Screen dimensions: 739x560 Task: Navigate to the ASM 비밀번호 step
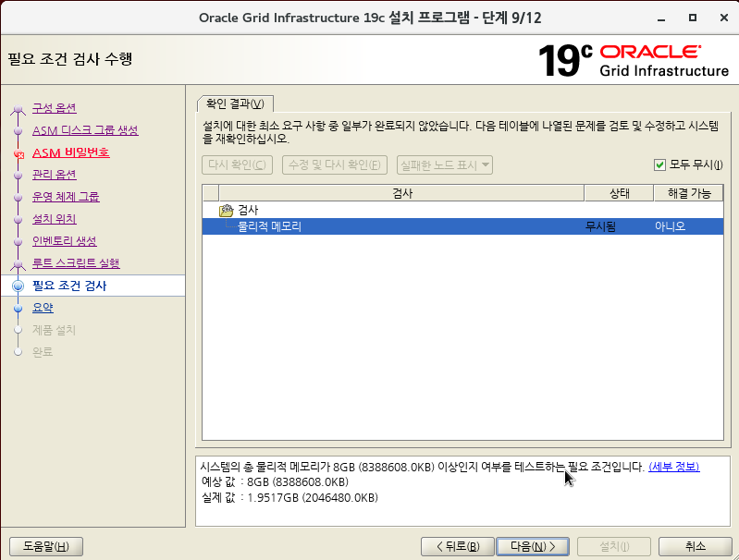pyautogui.click(x=70, y=153)
